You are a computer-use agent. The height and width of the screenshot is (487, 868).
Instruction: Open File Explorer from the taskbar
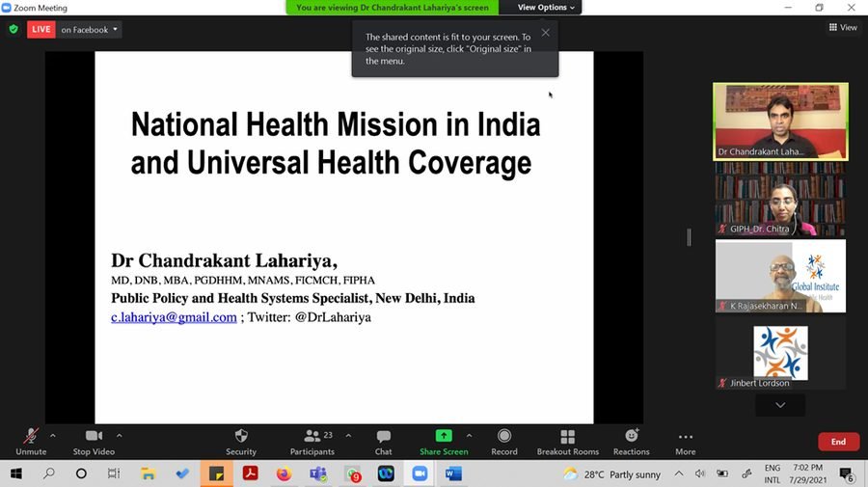point(148,473)
